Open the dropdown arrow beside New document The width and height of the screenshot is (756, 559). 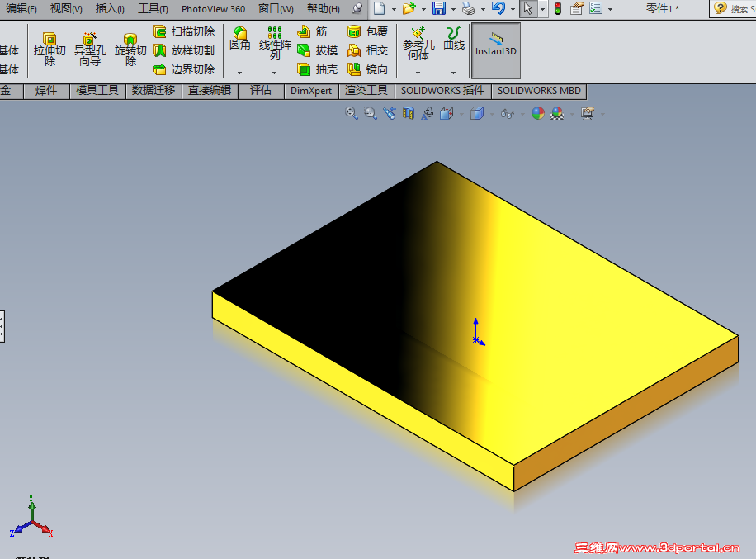(x=394, y=9)
